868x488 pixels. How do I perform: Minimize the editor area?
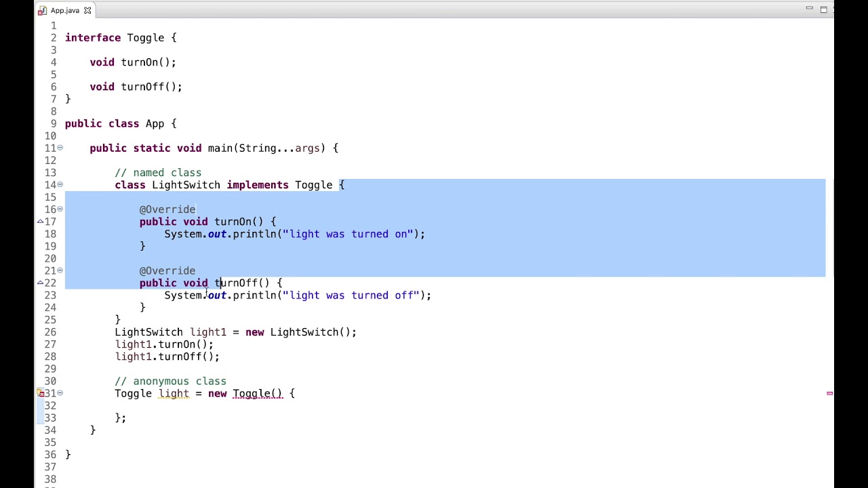pos(809,9)
